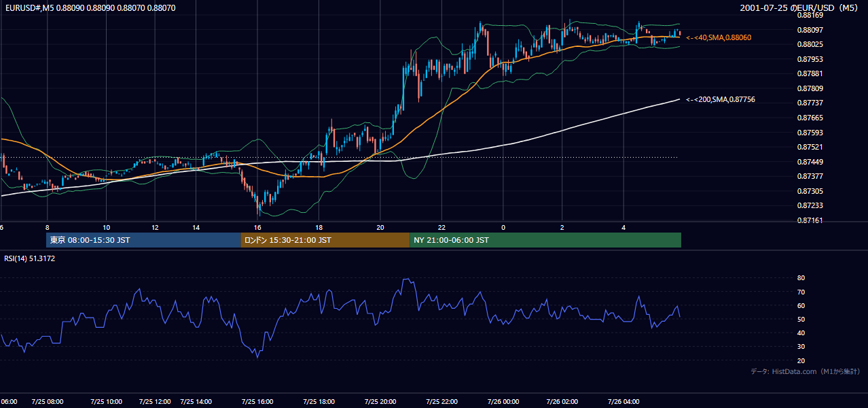Screen dimensions: 868x408
Task: Click the 7/25 12:00 bottom time label
Action: point(155,401)
